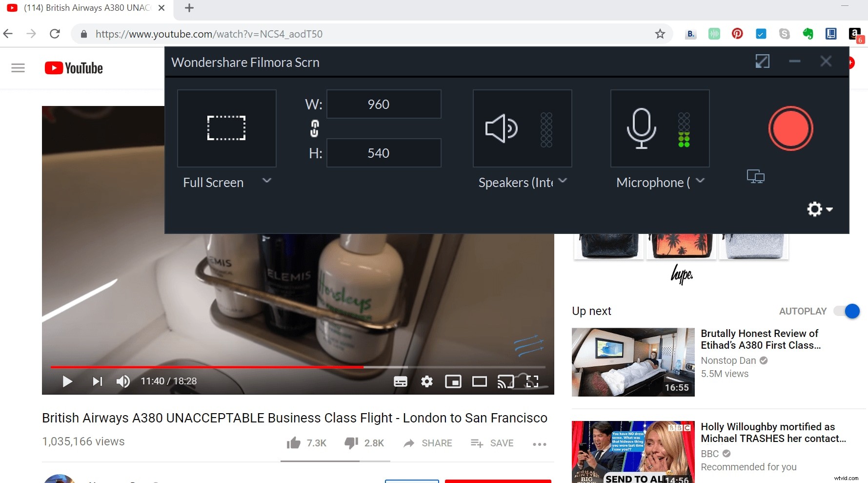Image resolution: width=868 pixels, height=483 pixels.
Task: Open Filmora Scrn settings via the gear icon
Action: [814, 209]
